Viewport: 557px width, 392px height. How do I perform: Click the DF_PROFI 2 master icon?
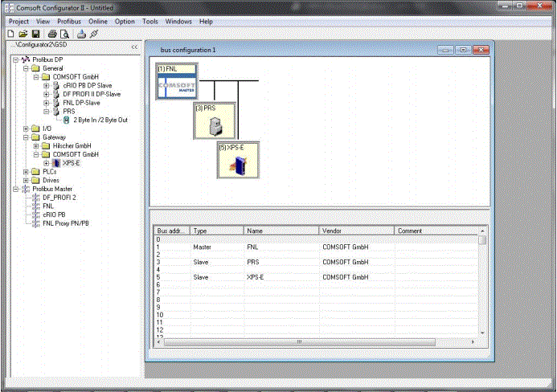[36, 198]
